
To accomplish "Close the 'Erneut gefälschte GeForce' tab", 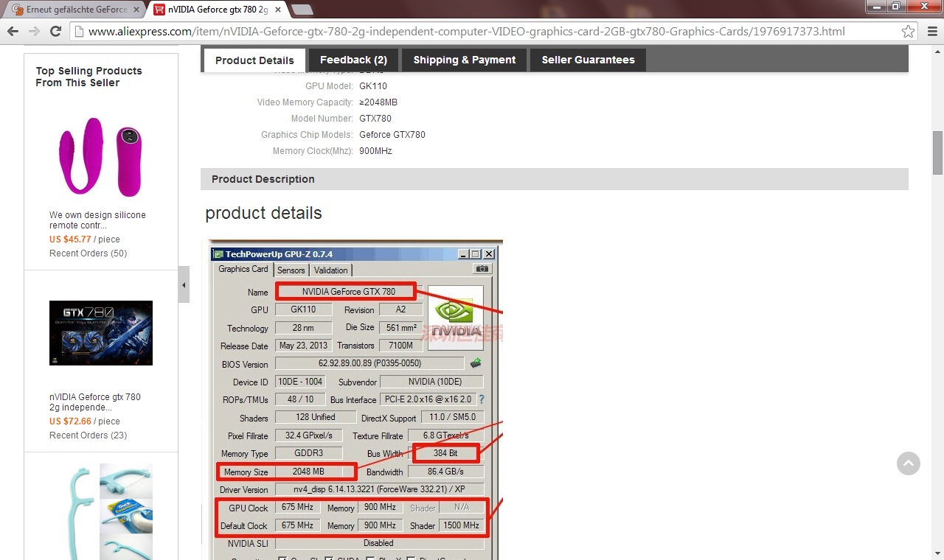I will click(x=136, y=10).
